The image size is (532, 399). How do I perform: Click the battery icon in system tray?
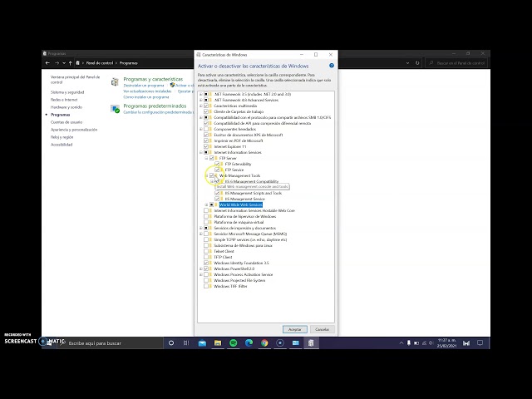[416, 343]
